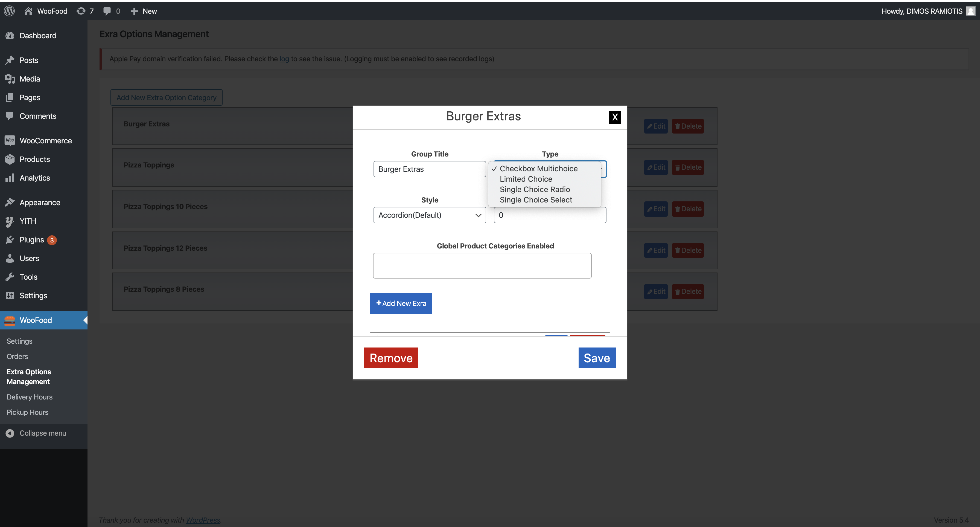Viewport: 980px width, 527px height.
Task: Click the Collapse menu arrow icon
Action: click(10, 433)
